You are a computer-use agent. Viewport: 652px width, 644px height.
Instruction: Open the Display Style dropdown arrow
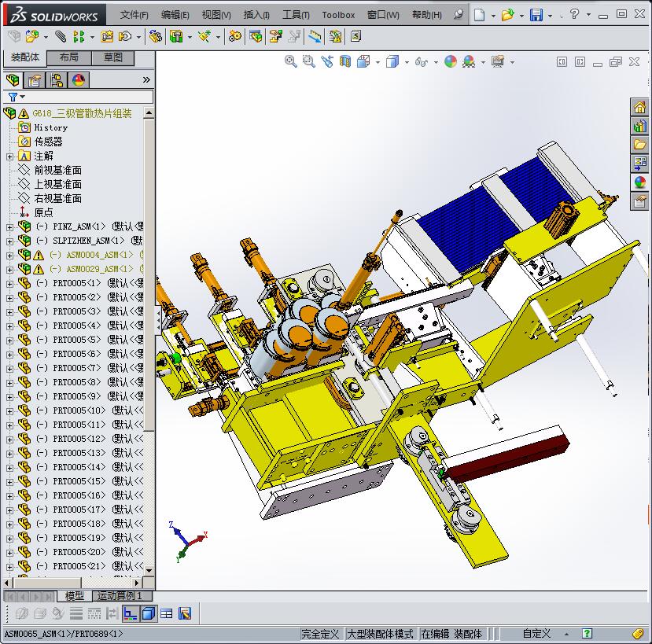[x=407, y=62]
